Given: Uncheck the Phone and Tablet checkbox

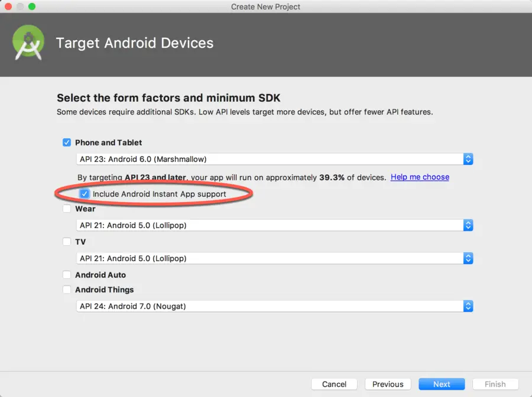Looking at the screenshot, I should (67, 142).
